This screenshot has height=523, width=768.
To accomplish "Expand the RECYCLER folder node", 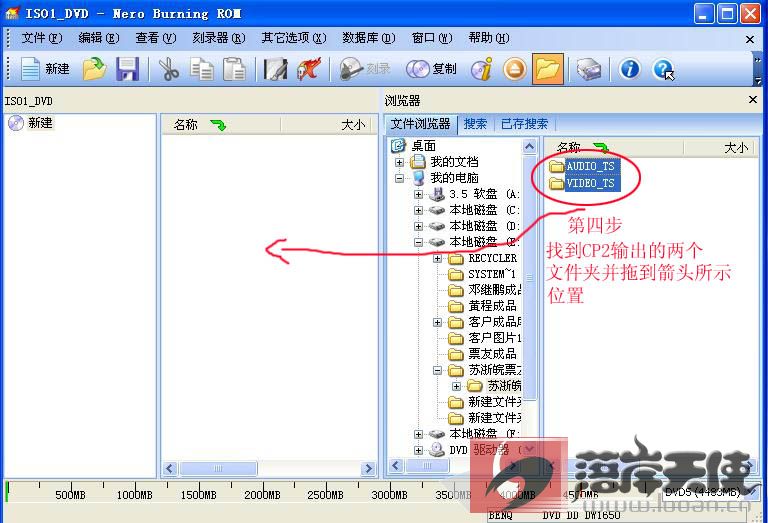I will pos(437,259).
